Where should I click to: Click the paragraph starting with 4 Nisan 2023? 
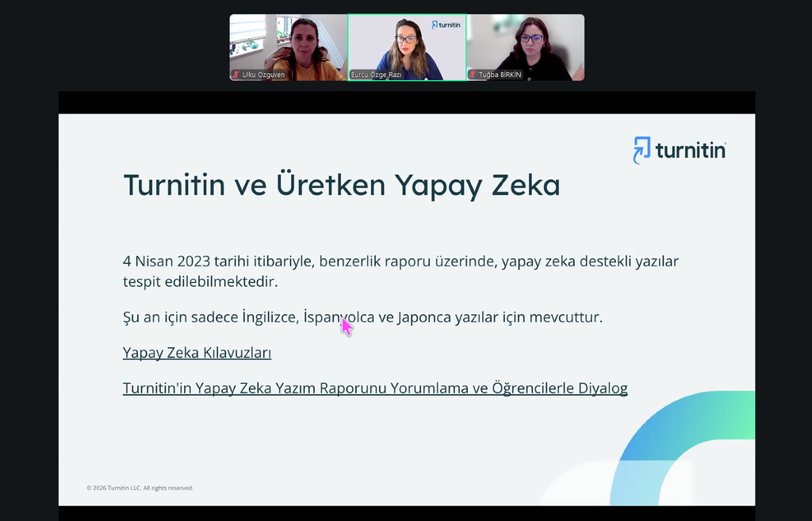(x=400, y=262)
